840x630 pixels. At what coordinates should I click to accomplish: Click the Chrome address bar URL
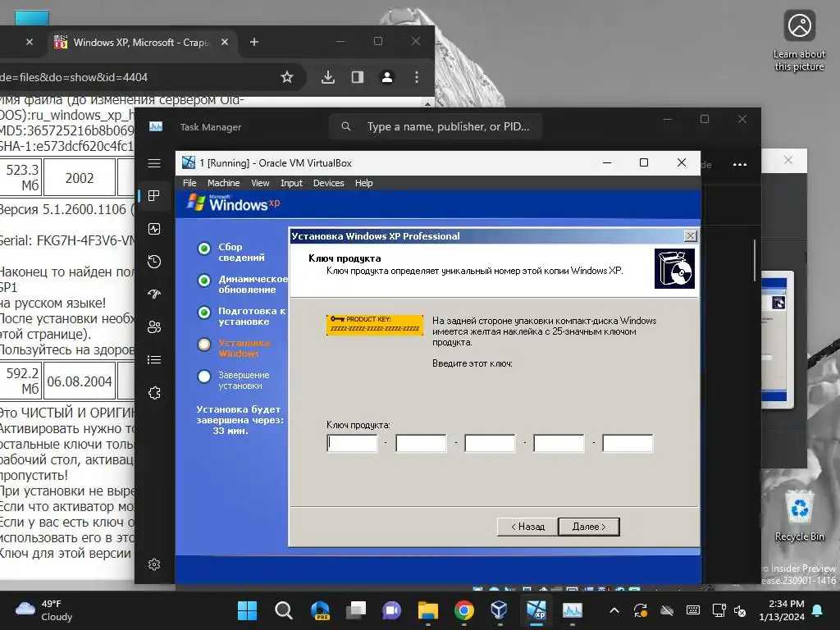pyautogui.click(x=74, y=77)
